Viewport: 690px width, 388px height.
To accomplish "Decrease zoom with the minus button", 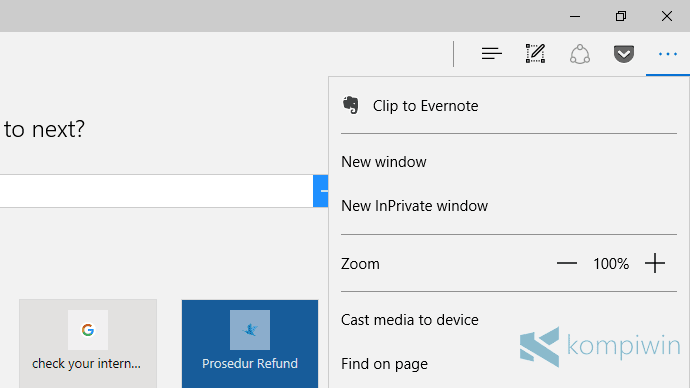I will click(567, 264).
